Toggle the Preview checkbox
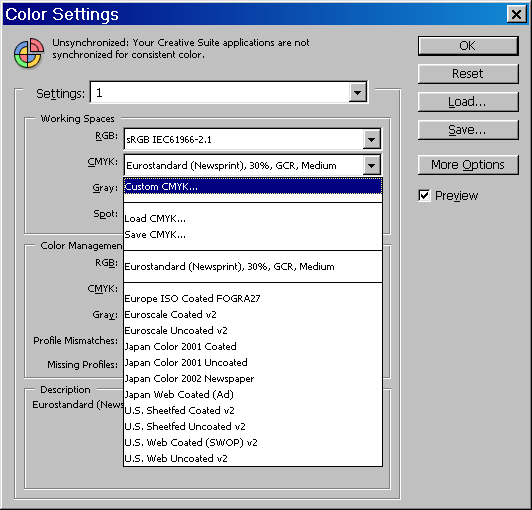The width and height of the screenshot is (532, 510). (424, 195)
